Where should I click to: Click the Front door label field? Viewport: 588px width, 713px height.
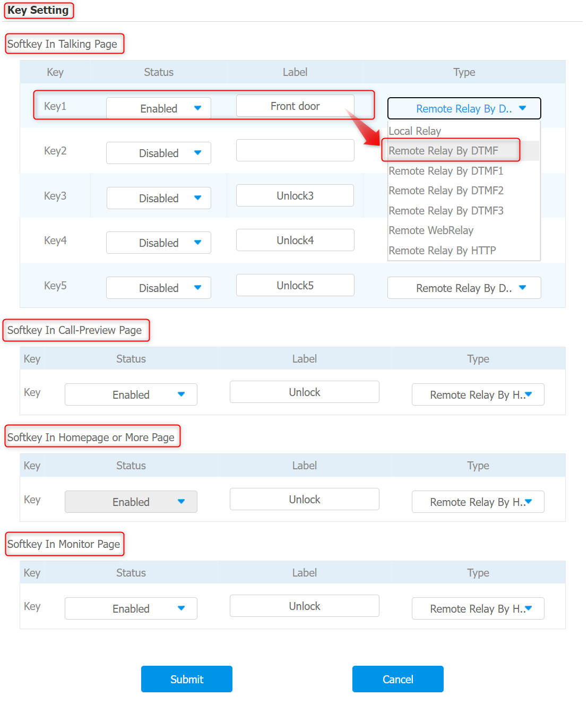295,106
